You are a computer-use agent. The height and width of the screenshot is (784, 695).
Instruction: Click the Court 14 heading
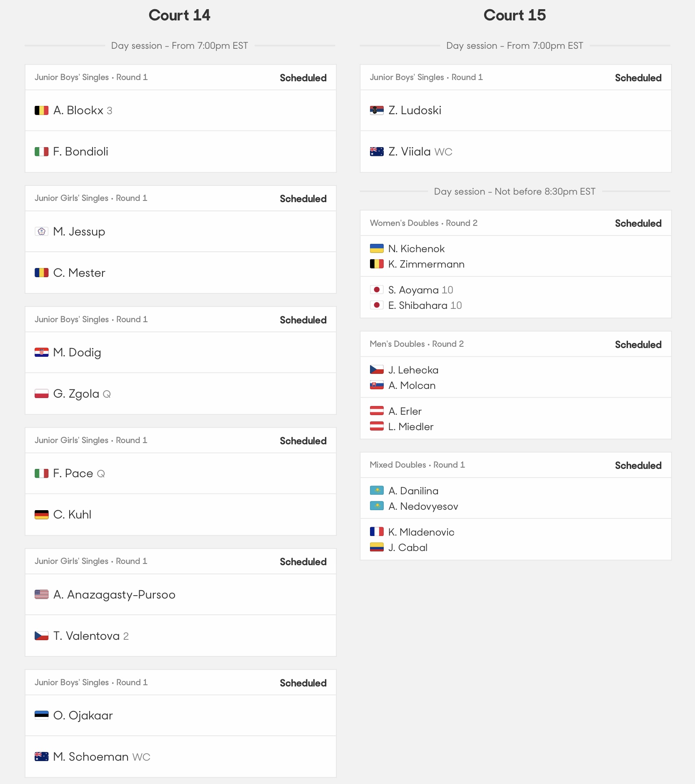pyautogui.click(x=180, y=15)
